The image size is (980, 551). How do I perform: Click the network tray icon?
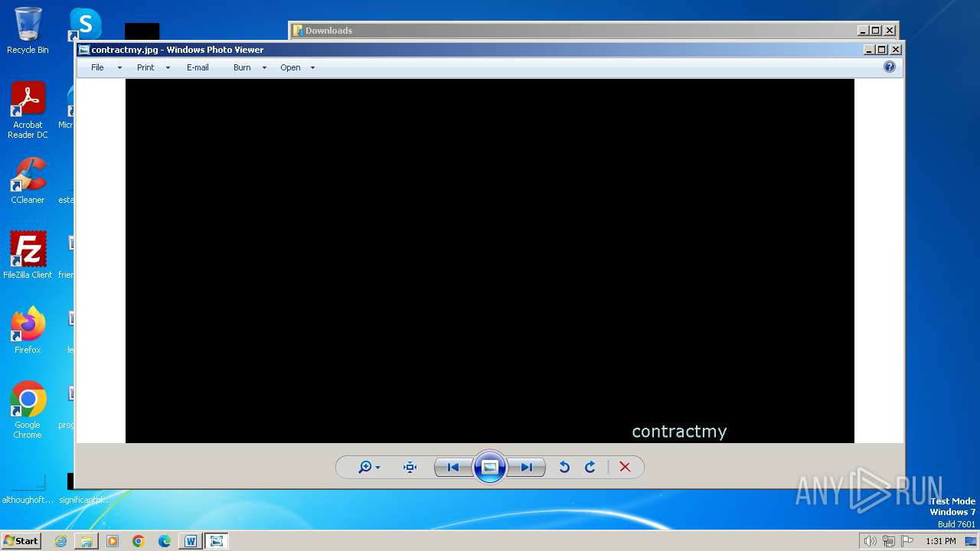[x=888, y=541]
